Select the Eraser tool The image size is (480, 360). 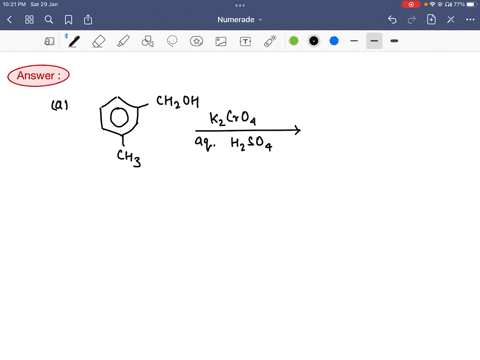click(x=99, y=41)
